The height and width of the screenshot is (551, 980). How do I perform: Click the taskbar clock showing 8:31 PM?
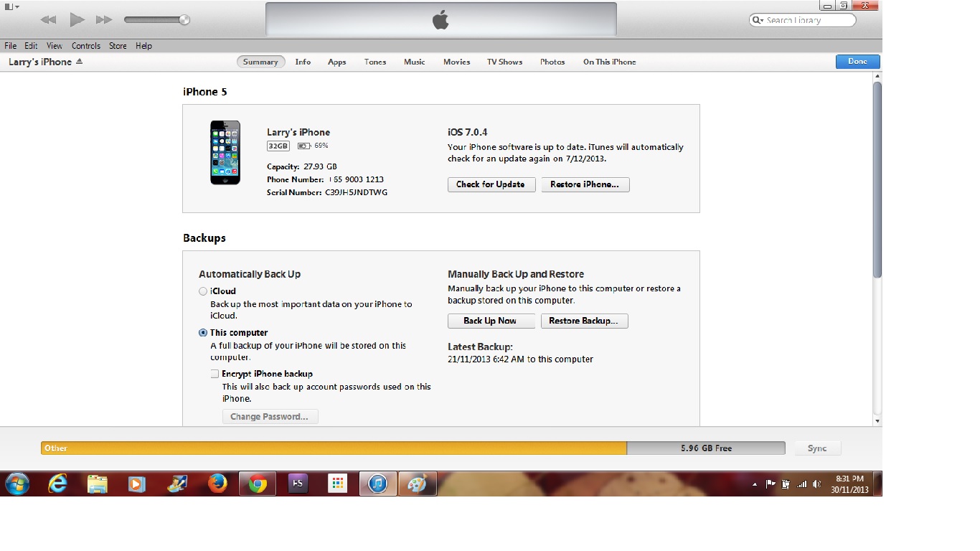point(849,484)
